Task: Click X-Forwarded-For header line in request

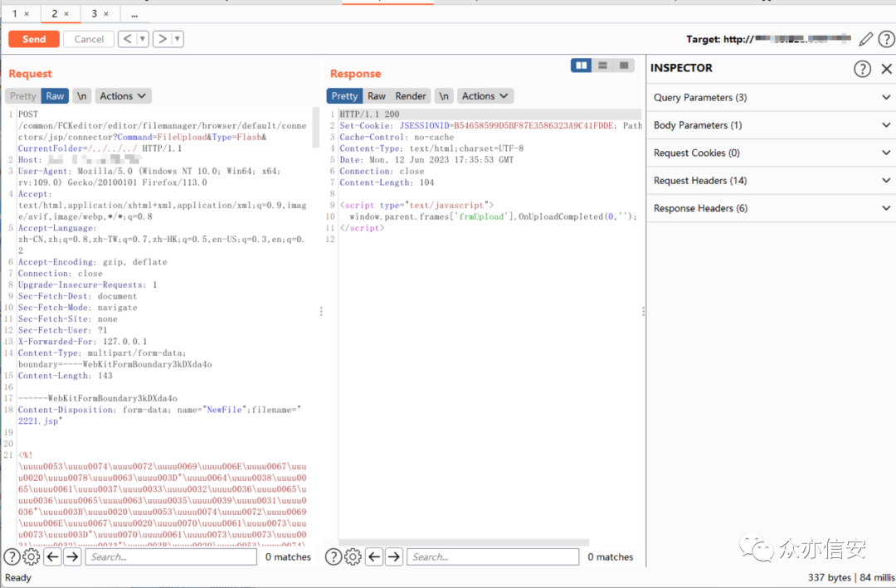Action: 82,342
